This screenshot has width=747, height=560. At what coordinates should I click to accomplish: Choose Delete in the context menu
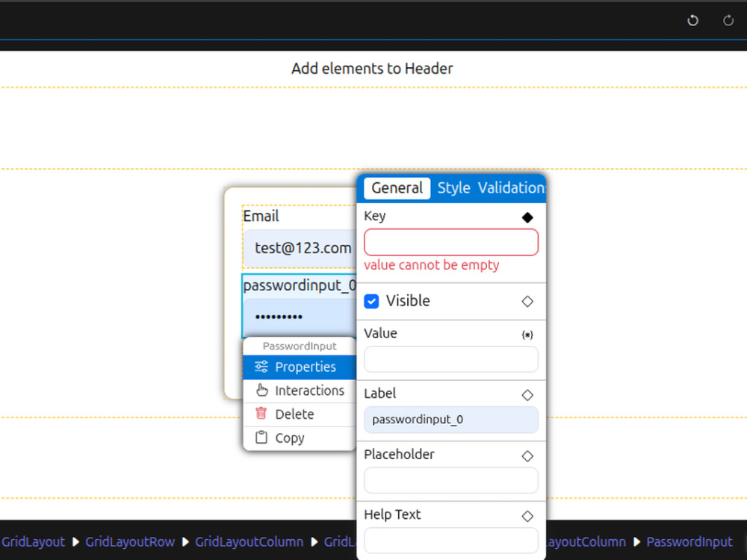[x=300, y=414]
